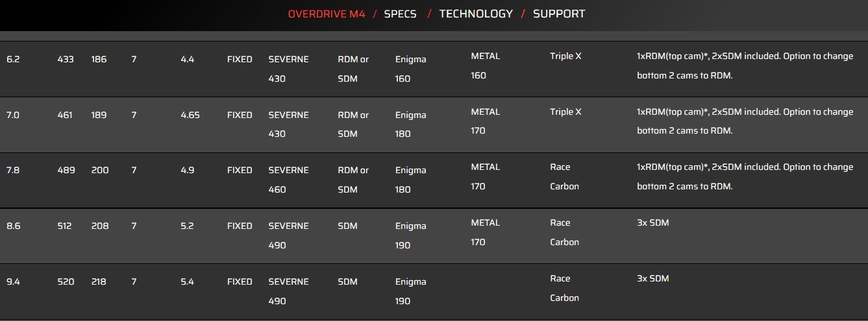
Task: Click METAL 170 in 7.8 row
Action: tap(486, 176)
